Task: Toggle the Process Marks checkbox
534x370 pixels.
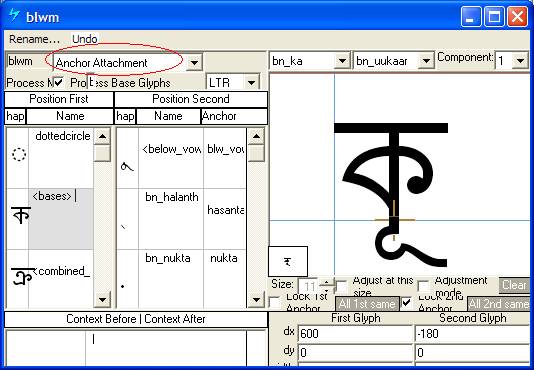Action: 58,82
